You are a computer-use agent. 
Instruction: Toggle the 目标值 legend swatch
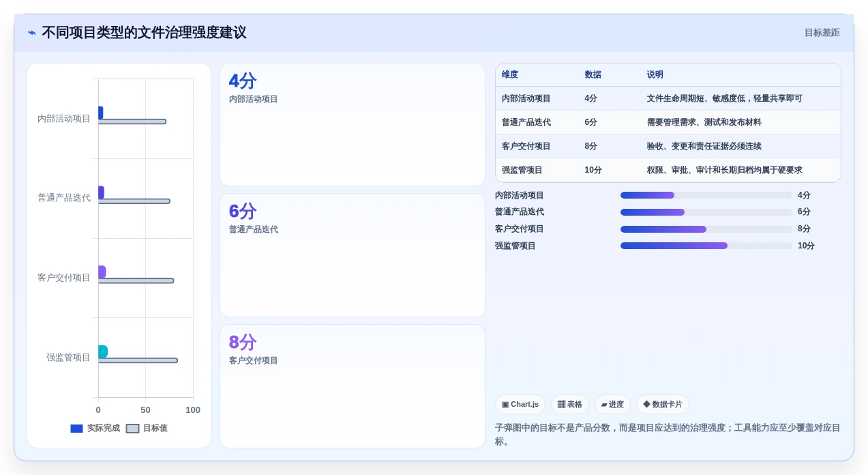tap(132, 429)
